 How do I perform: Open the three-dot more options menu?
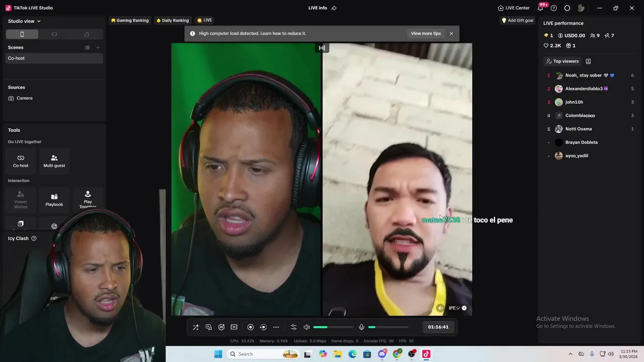coord(276,327)
